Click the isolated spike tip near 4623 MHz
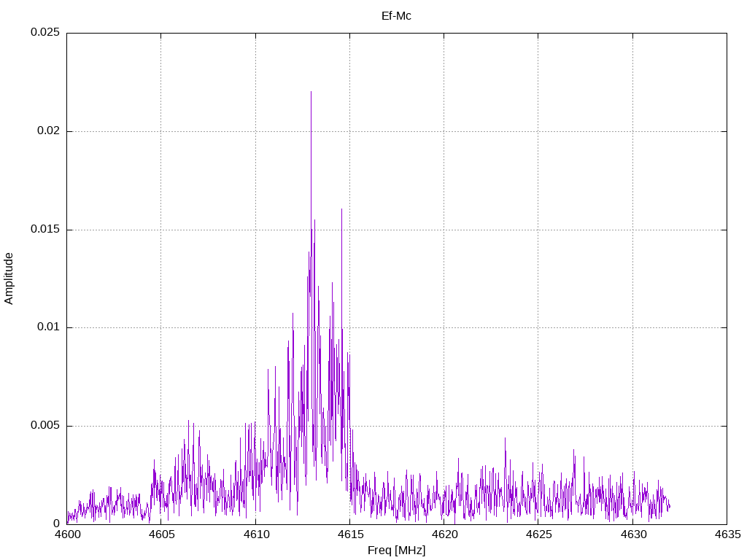 (505, 439)
